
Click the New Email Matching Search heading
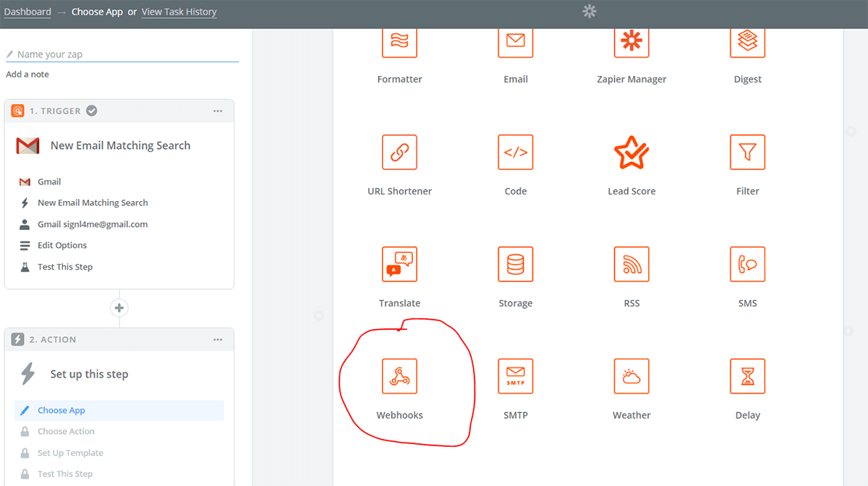pos(121,145)
